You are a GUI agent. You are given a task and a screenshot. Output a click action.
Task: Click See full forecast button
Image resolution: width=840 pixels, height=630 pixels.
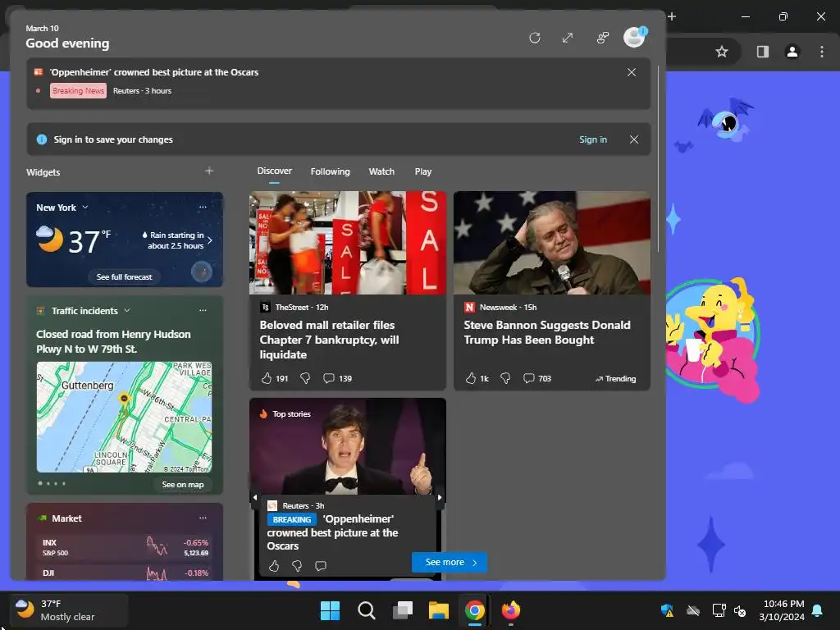[125, 277]
